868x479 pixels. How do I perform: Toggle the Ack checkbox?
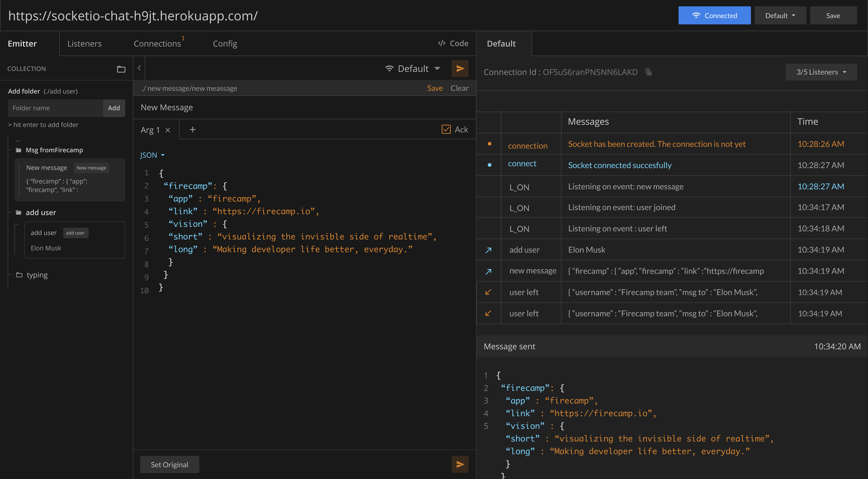coord(446,129)
